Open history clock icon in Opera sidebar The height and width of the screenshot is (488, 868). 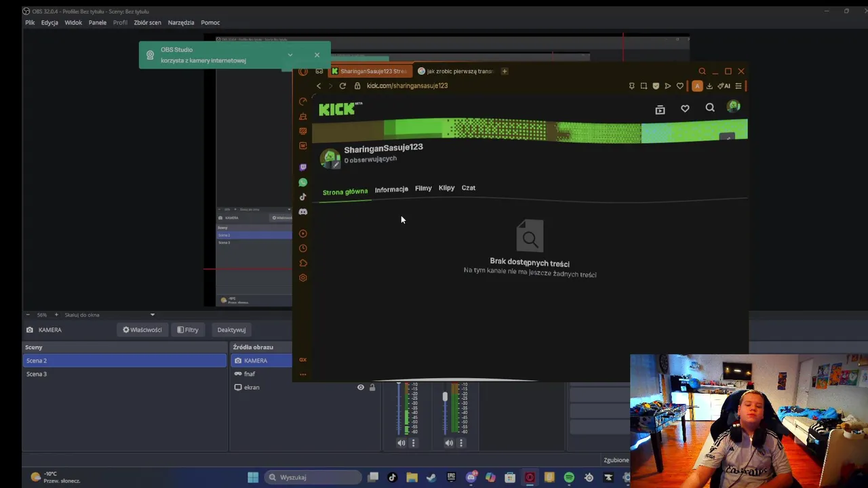click(x=303, y=248)
